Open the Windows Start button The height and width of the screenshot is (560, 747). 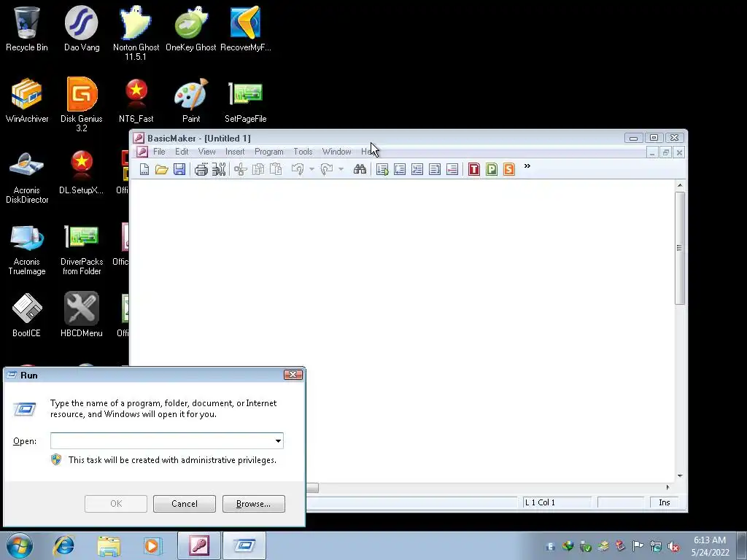click(20, 545)
